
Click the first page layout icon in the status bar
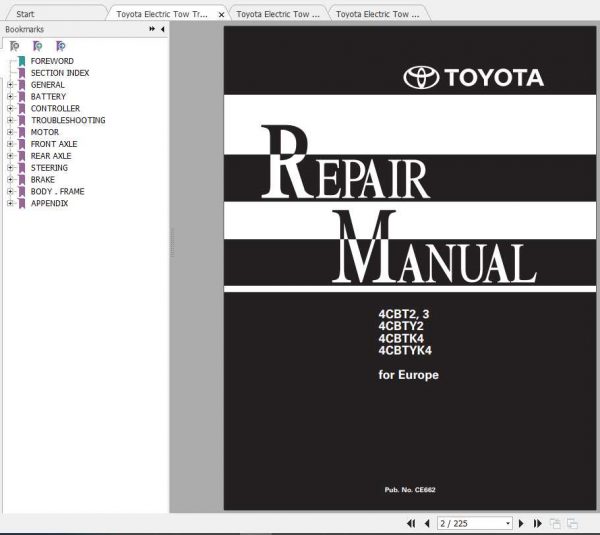555,523
